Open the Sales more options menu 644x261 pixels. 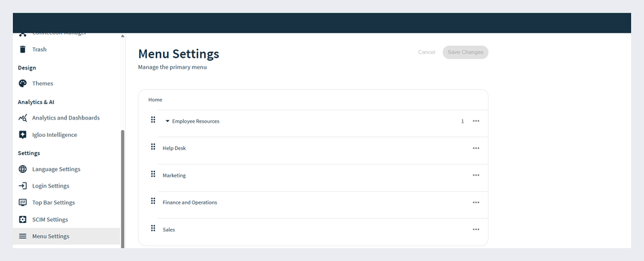click(x=476, y=230)
